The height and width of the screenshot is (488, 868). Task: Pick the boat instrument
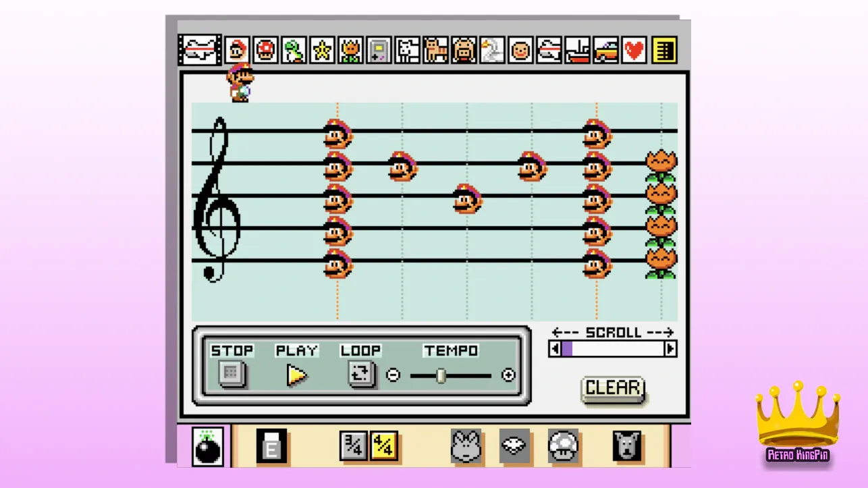577,51
